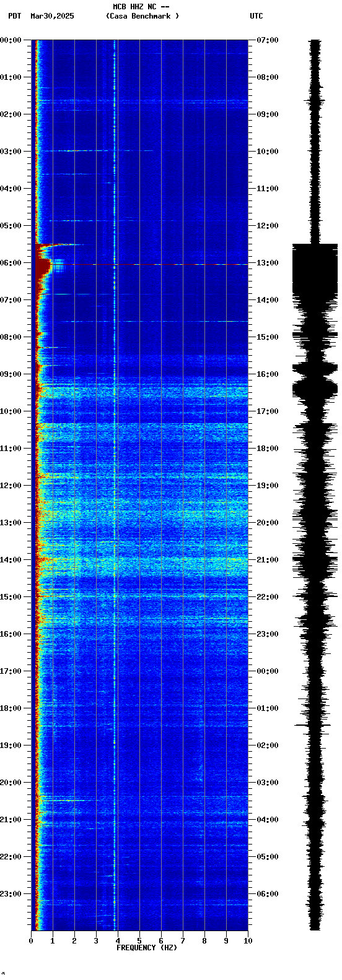The image size is (342, 980).
Task: Select the 23:00 PDT time label
Action: (11, 894)
